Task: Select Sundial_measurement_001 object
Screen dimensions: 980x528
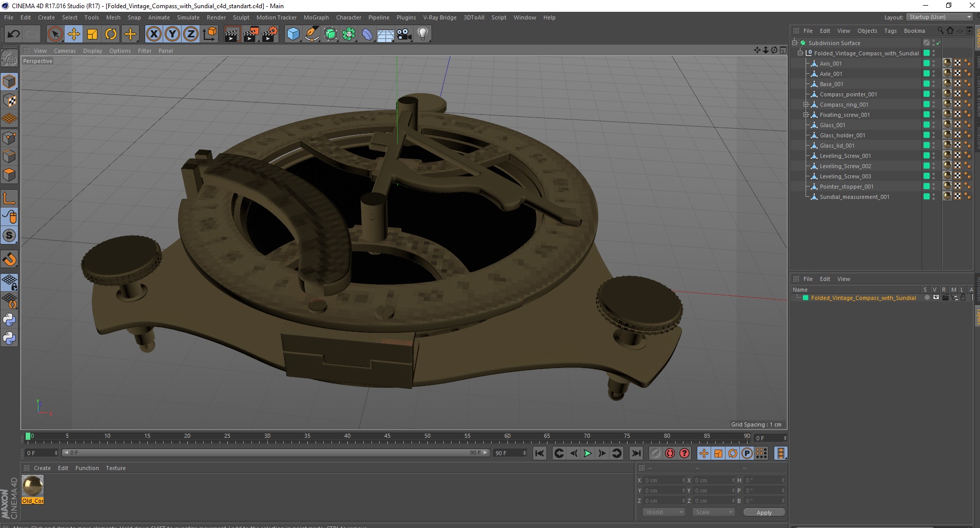Action: (x=854, y=197)
